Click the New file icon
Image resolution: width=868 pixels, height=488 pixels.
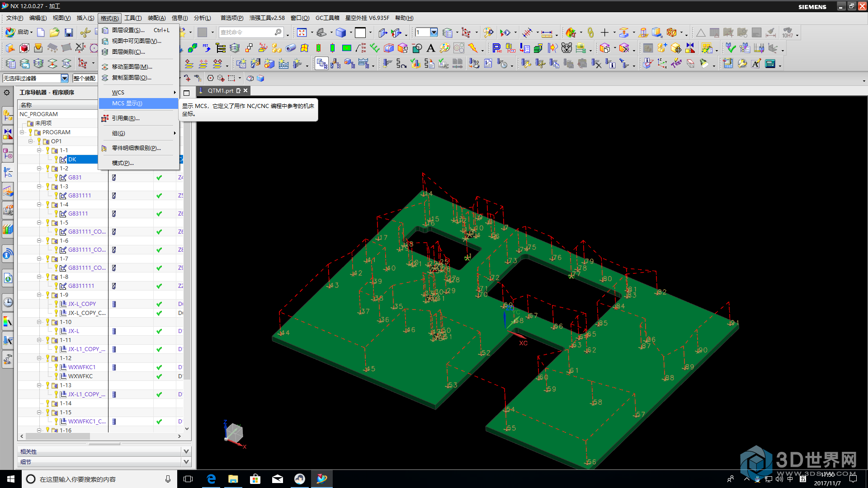coord(41,33)
